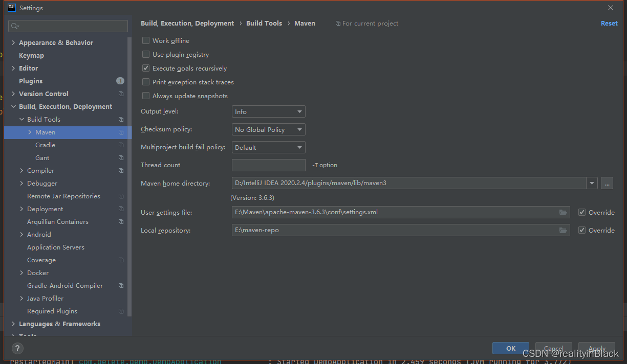This screenshot has height=364, width=627.
Task: Click the Apply button
Action: pyautogui.click(x=597, y=348)
